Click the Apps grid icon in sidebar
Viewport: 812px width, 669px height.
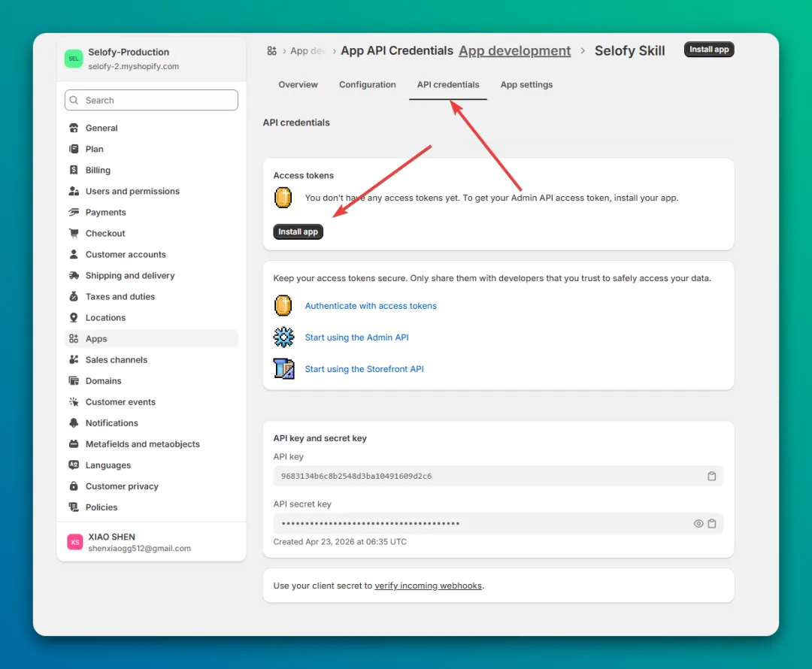pyautogui.click(x=74, y=339)
